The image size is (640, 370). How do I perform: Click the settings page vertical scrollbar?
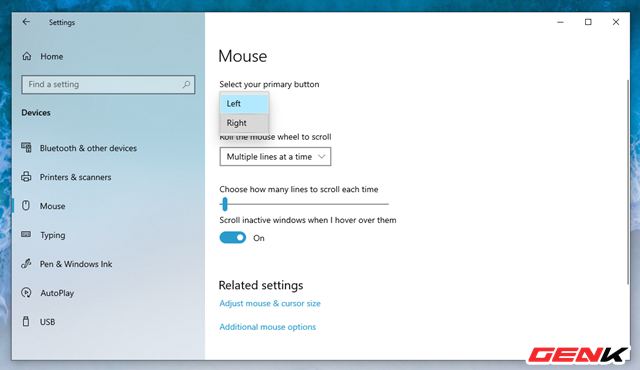[628, 182]
